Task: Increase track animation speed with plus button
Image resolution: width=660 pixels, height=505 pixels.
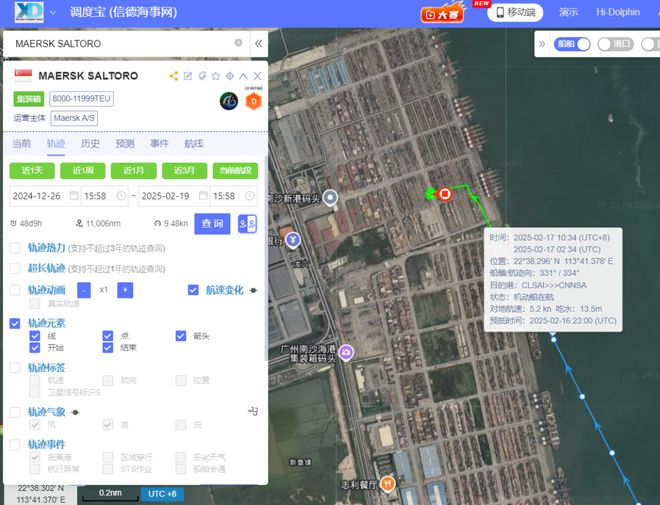Action: point(125,290)
